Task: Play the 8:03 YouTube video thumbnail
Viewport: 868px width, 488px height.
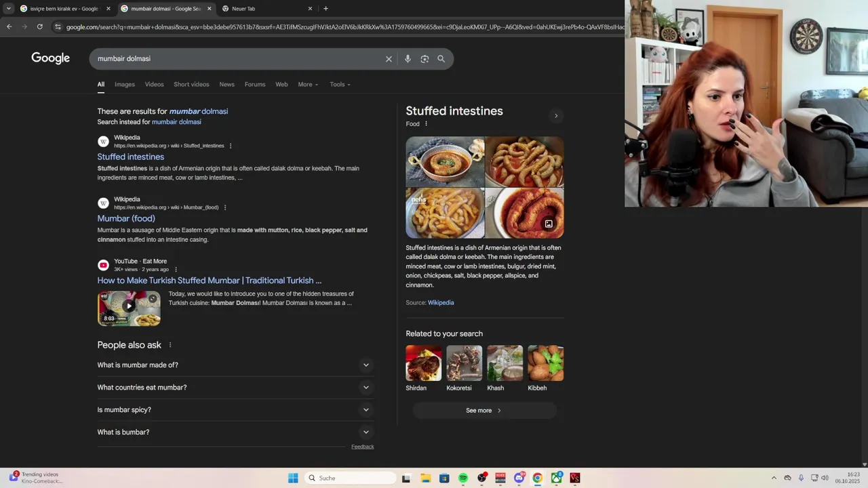Action: click(129, 308)
